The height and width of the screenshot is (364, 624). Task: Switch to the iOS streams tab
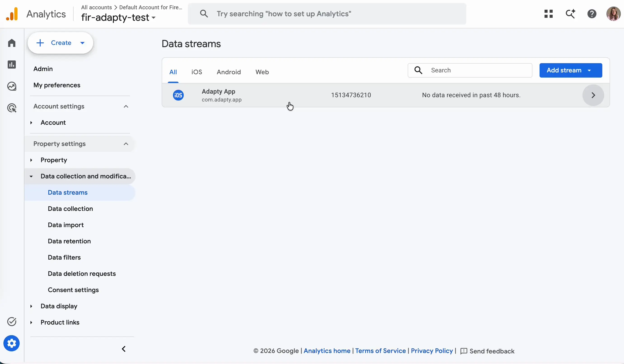click(x=197, y=72)
